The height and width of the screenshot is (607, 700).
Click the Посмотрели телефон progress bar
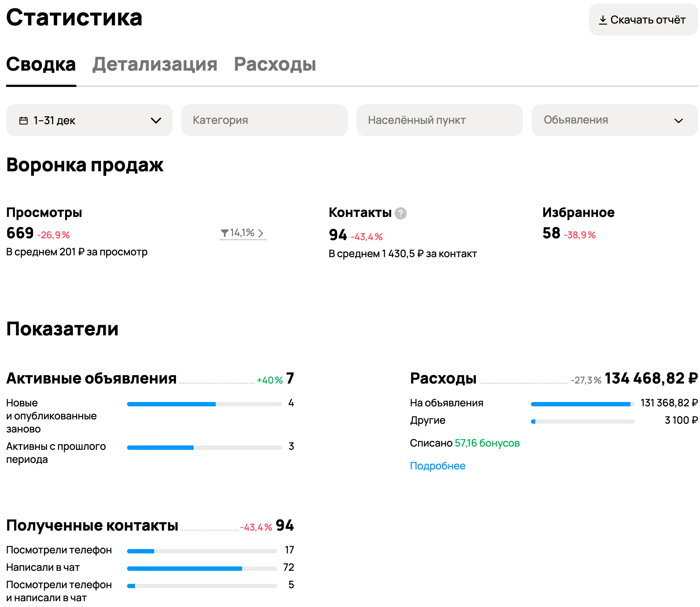tap(202, 551)
